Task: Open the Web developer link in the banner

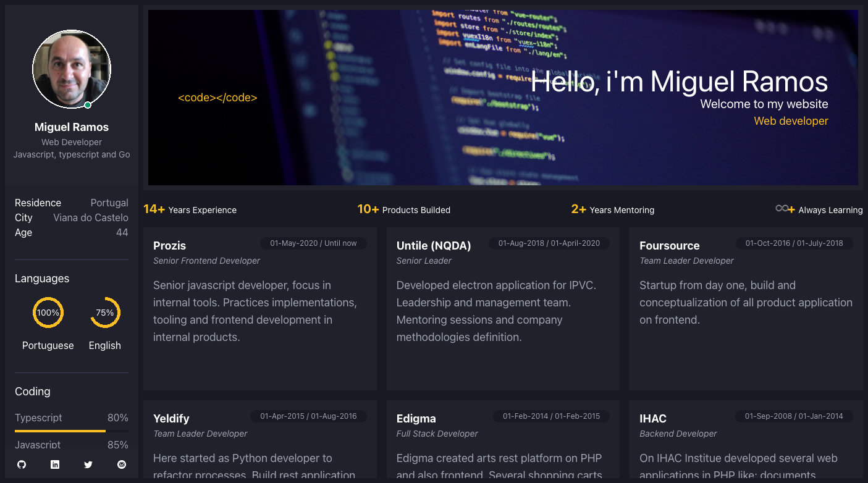Action: (791, 121)
